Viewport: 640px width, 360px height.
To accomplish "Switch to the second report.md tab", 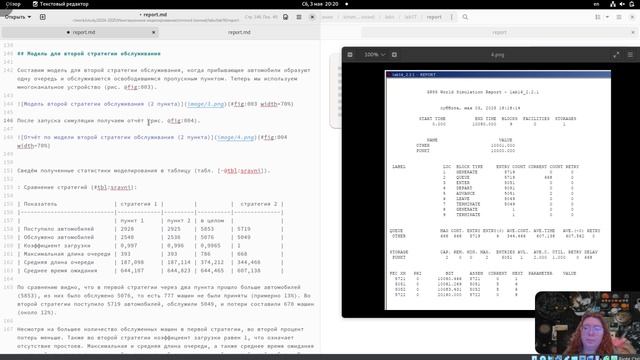I will (239, 32).
